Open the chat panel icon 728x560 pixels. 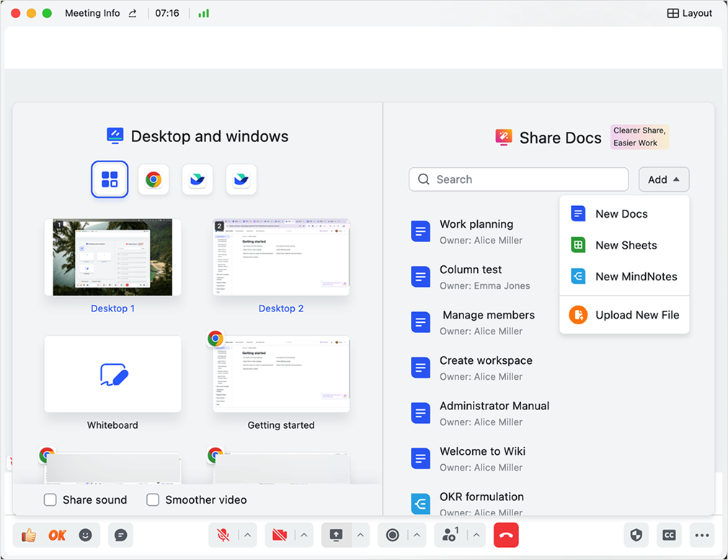point(121,535)
